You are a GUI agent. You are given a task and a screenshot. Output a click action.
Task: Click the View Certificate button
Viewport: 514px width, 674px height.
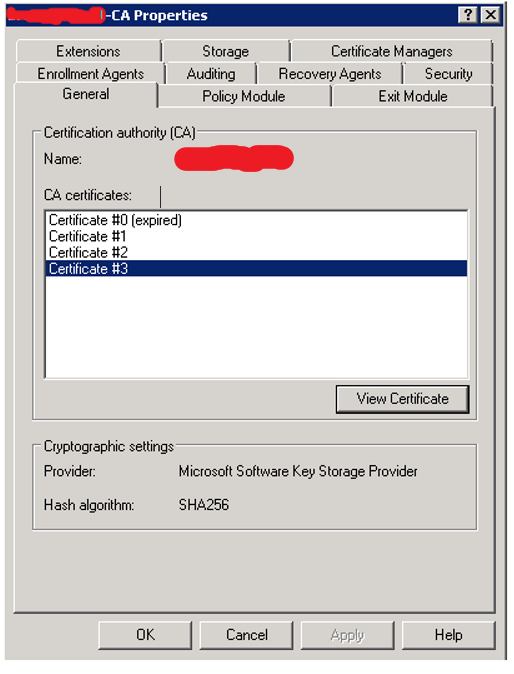click(402, 399)
